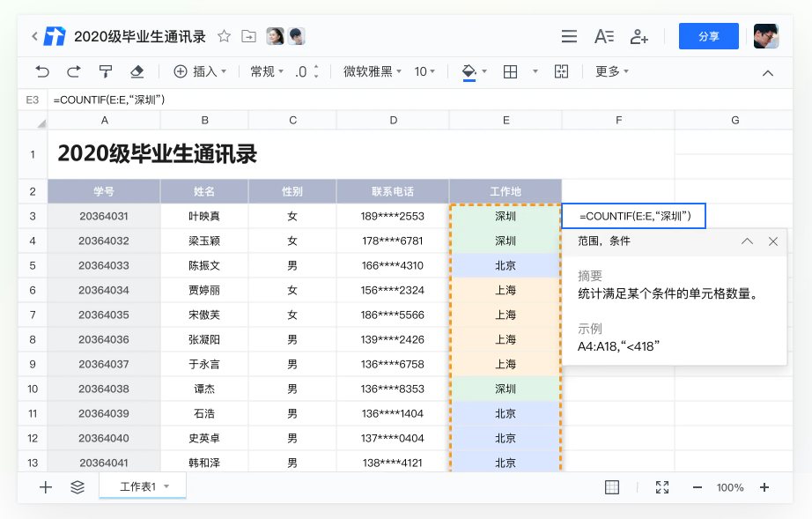The image size is (812, 519).
Task: Open the 微软雅黑 font dropdown
Action: tap(373, 71)
